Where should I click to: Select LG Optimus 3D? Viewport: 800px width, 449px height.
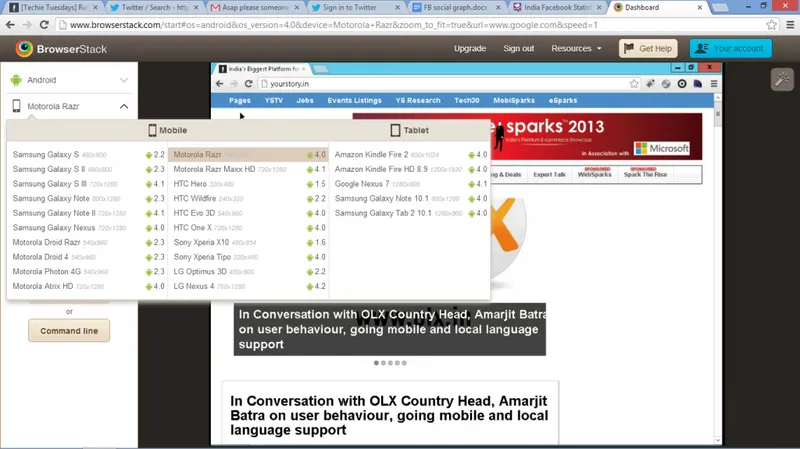coord(248,271)
